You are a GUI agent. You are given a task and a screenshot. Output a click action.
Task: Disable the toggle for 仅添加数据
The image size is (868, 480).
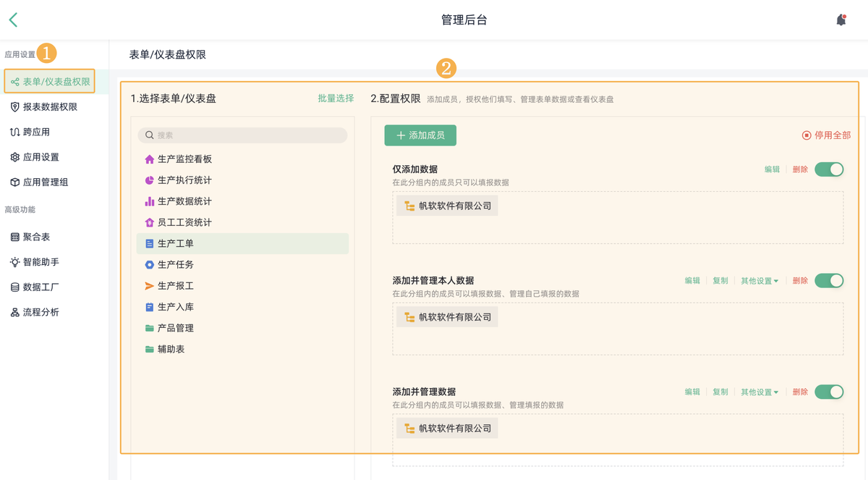(829, 169)
